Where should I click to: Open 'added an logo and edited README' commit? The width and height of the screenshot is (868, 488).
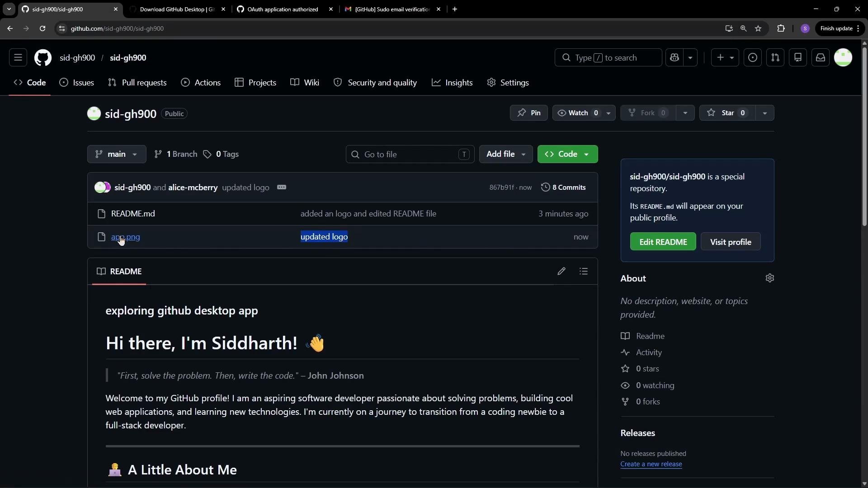(x=368, y=214)
